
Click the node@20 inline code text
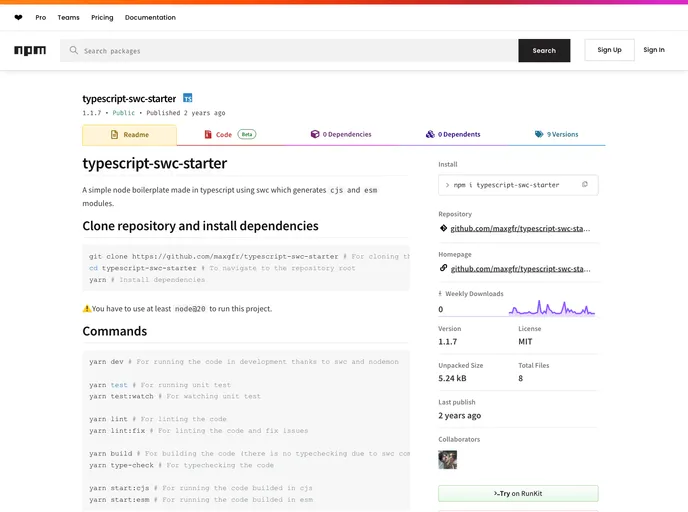tap(190, 309)
